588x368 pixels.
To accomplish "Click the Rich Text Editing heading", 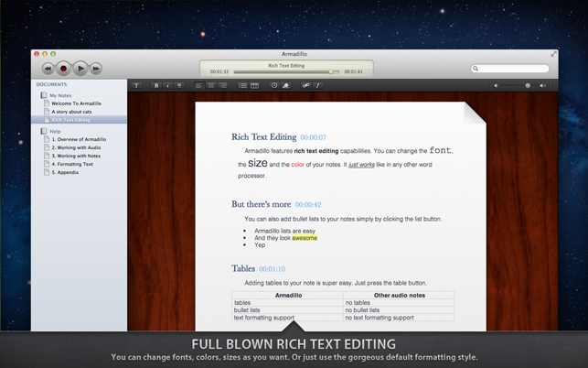I will click(x=264, y=136).
